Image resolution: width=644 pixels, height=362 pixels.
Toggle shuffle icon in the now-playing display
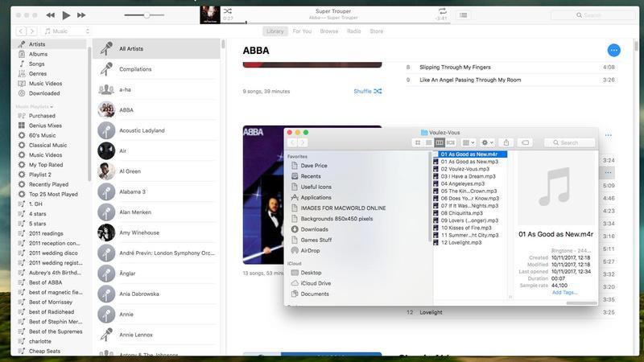(228, 11)
